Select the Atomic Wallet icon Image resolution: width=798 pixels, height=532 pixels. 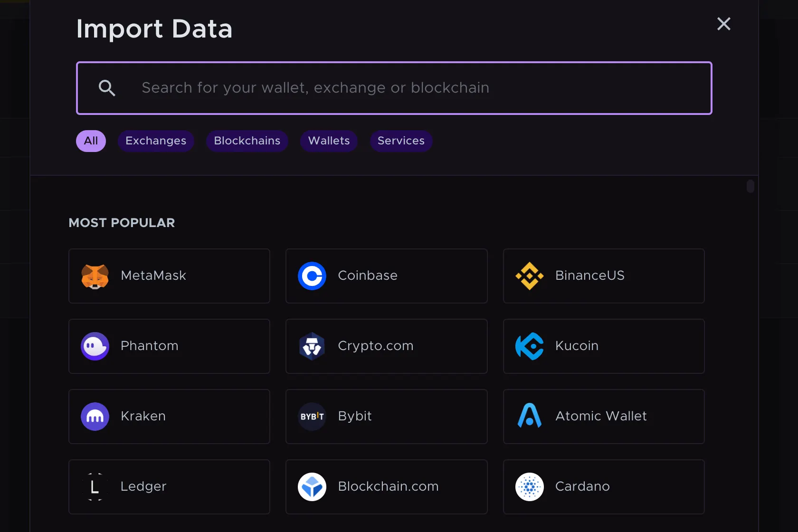(x=529, y=417)
